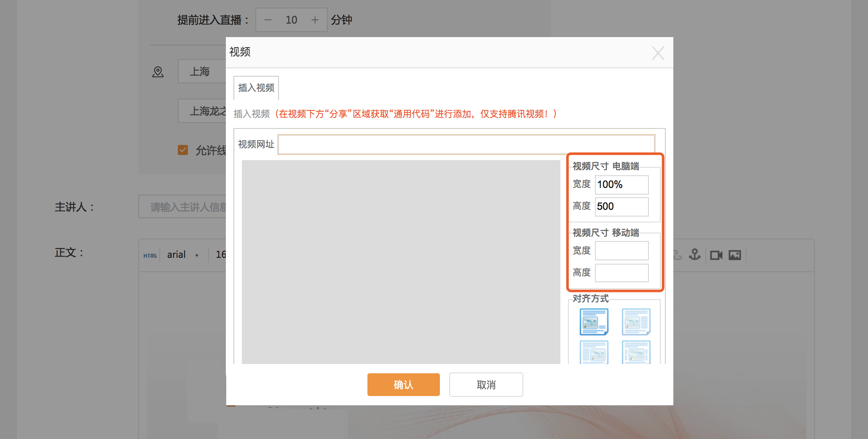Open the arial font family dropdown

[183, 255]
